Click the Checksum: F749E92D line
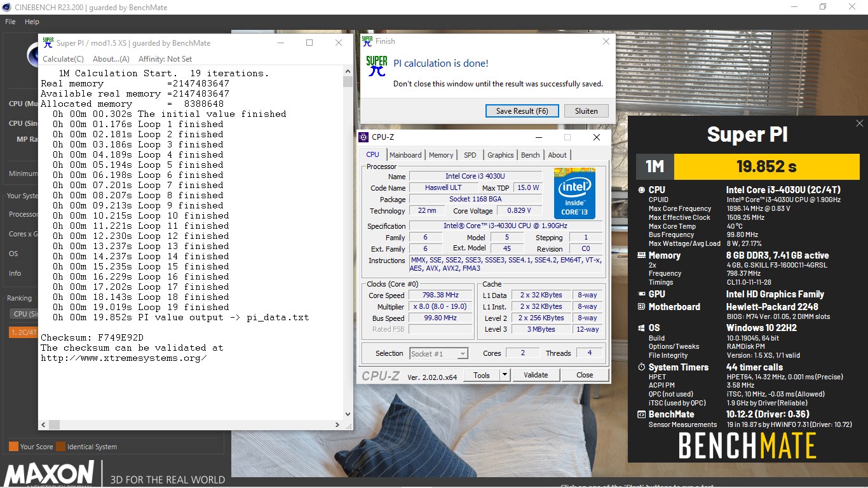 92,337
